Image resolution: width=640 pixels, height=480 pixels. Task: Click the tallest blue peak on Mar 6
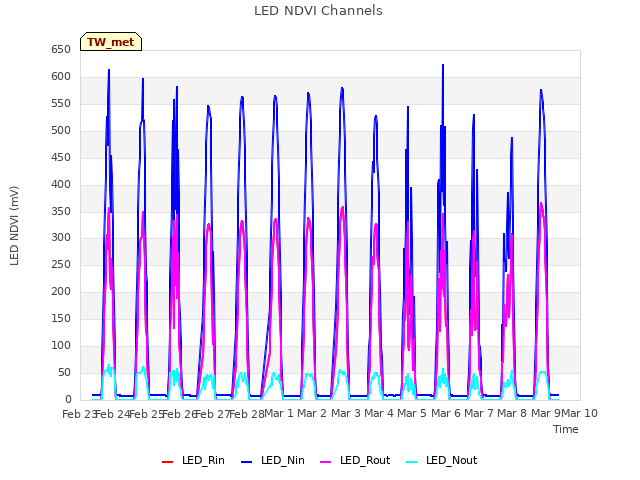coord(443,65)
